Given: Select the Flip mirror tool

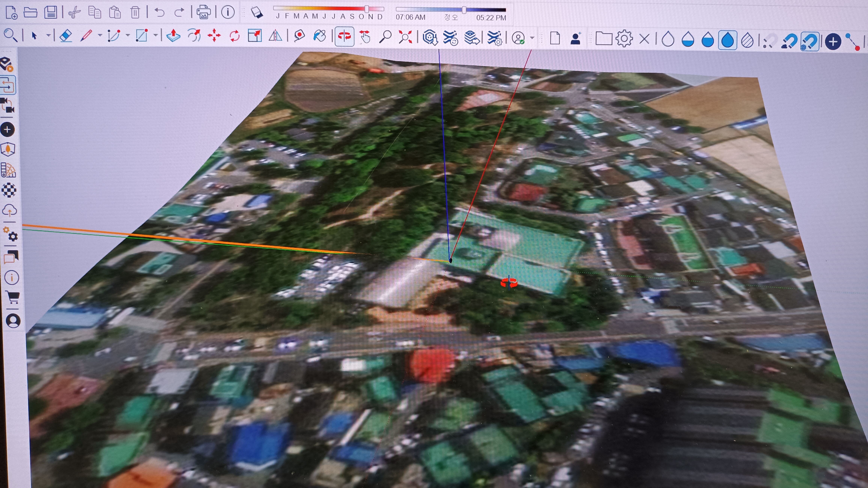Looking at the screenshot, I should coord(275,36).
